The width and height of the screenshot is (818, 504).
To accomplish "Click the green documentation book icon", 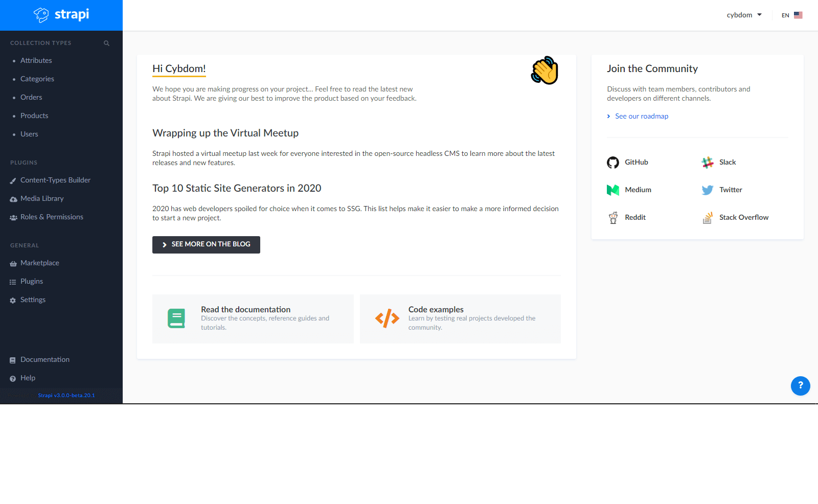I will coord(176,318).
